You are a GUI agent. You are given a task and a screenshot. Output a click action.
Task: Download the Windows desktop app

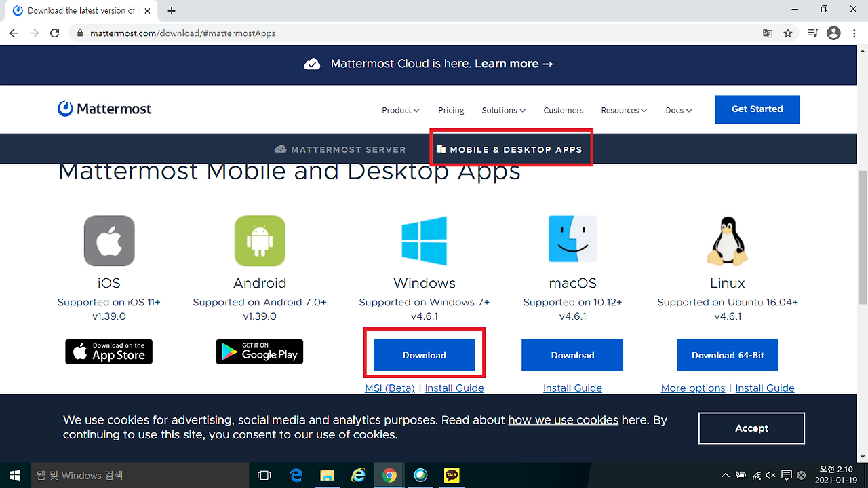click(x=425, y=355)
